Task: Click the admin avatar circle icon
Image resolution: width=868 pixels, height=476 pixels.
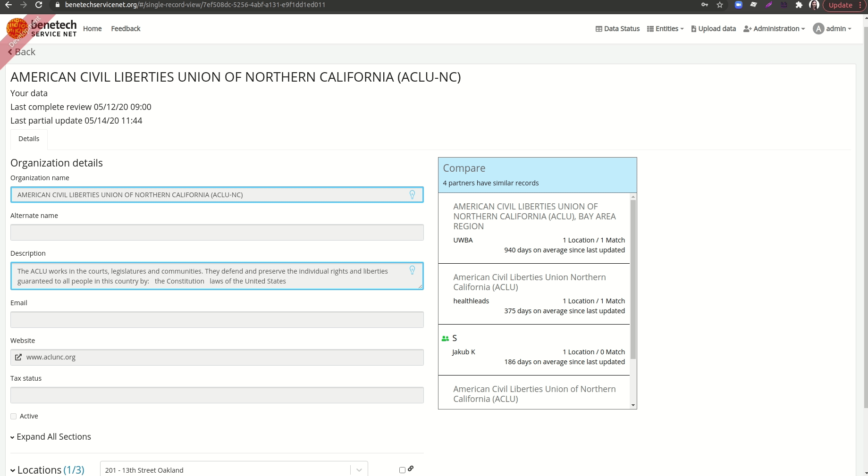Action: [x=818, y=28]
